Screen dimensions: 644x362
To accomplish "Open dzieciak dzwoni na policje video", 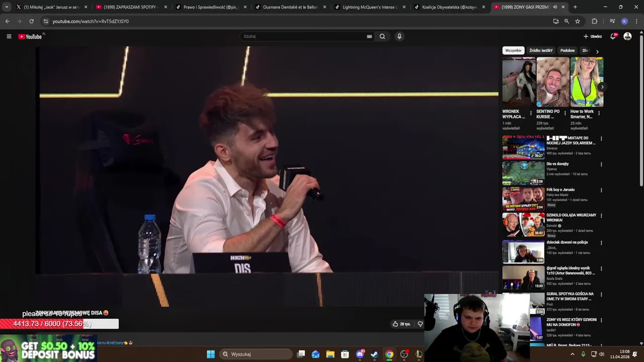I will click(567, 242).
